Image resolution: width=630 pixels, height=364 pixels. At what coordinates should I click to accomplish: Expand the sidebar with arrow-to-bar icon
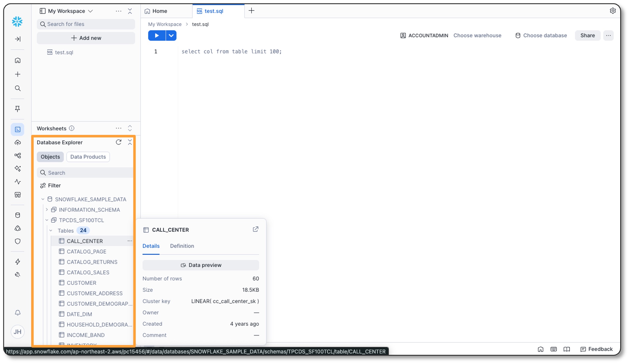18,39
